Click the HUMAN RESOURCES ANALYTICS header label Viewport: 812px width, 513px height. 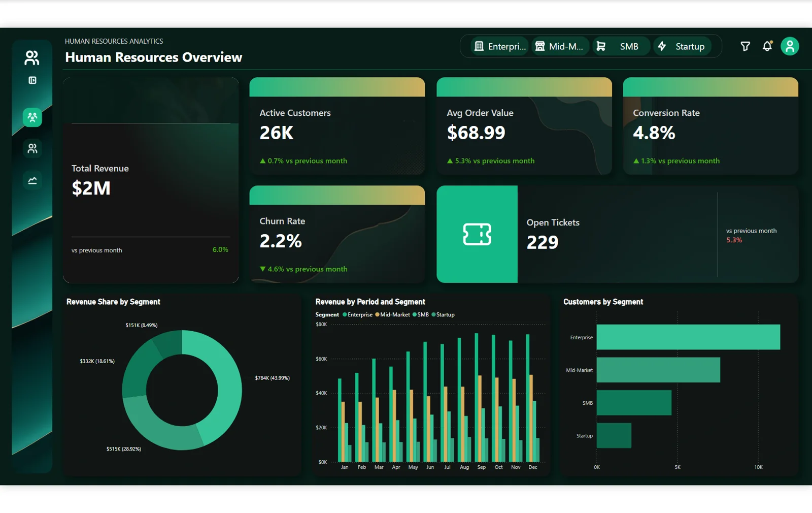coord(114,41)
